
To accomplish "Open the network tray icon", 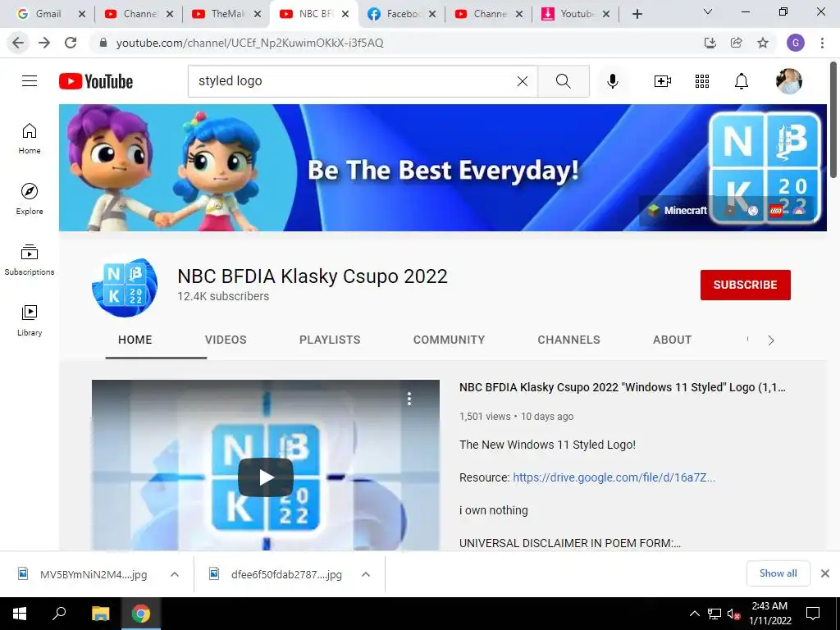I will click(714, 614).
